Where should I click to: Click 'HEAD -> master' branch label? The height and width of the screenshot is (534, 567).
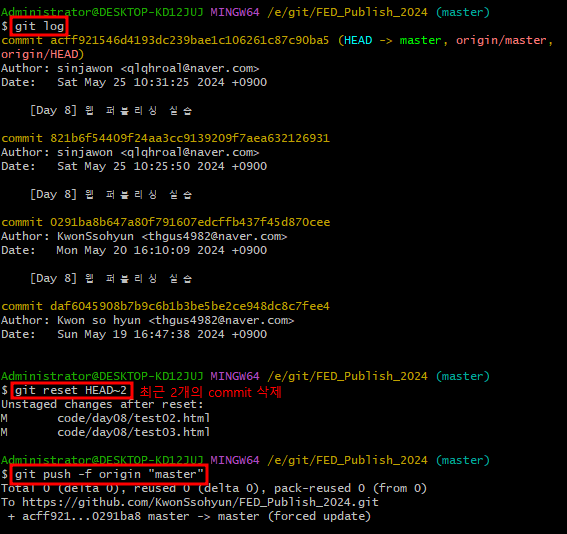tap(392, 40)
